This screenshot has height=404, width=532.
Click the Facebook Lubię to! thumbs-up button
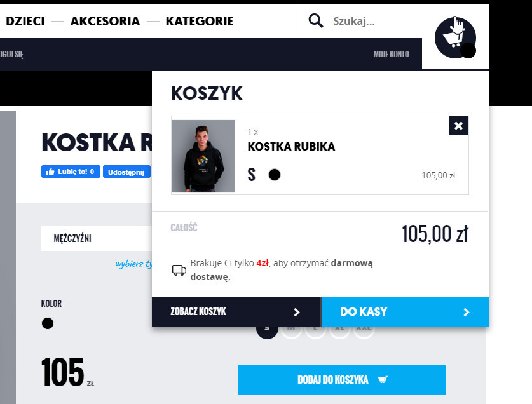71,172
